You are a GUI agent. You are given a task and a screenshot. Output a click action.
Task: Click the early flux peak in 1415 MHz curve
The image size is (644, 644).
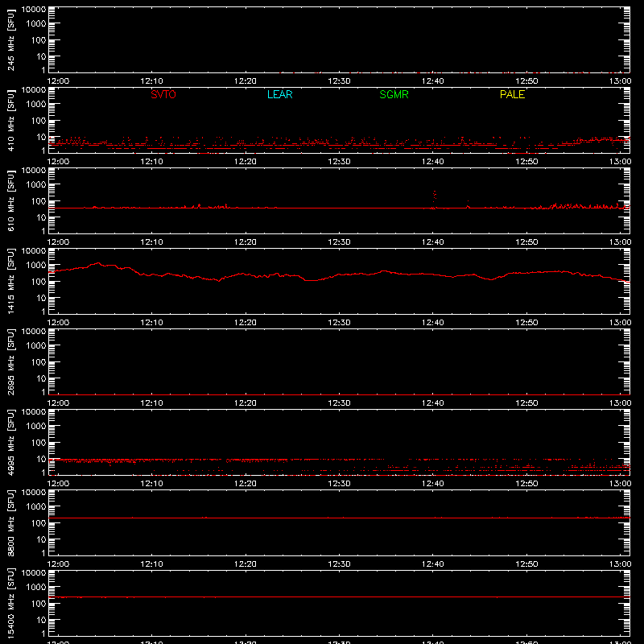pos(97,264)
